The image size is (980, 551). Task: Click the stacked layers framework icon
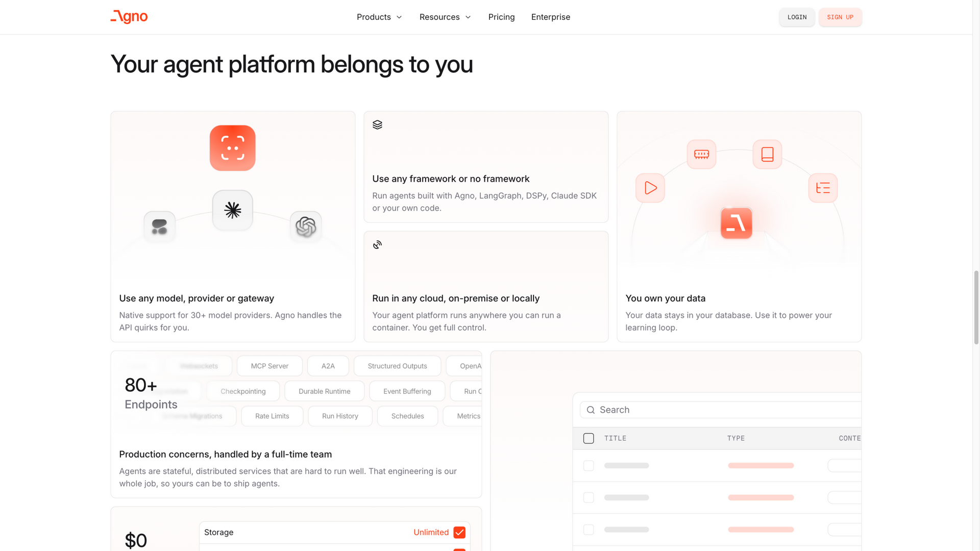(x=377, y=125)
